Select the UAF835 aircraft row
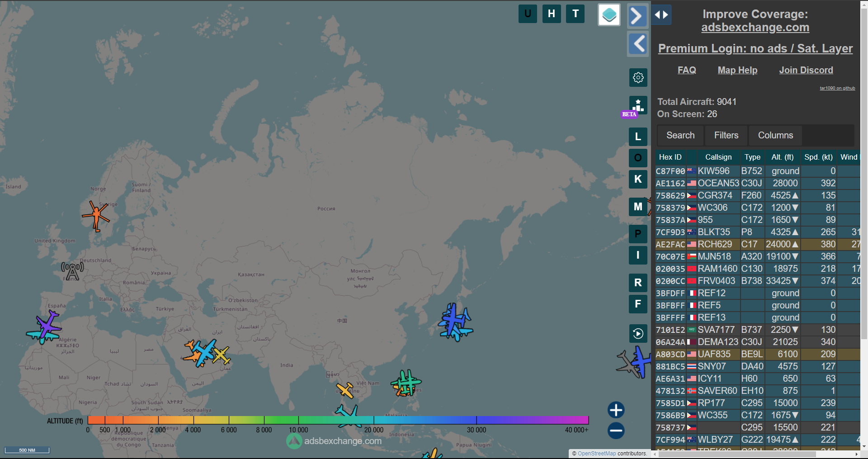868x459 pixels. pos(757,354)
